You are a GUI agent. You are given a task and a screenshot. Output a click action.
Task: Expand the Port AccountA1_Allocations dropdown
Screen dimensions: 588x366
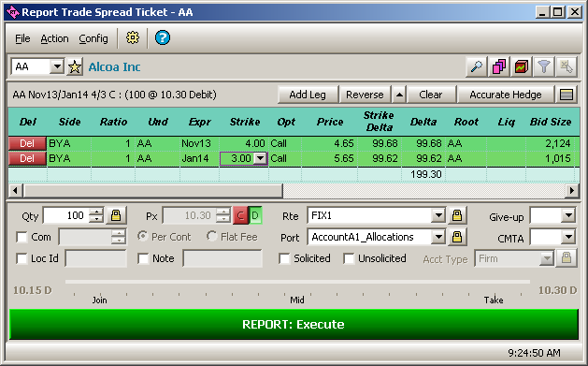438,237
